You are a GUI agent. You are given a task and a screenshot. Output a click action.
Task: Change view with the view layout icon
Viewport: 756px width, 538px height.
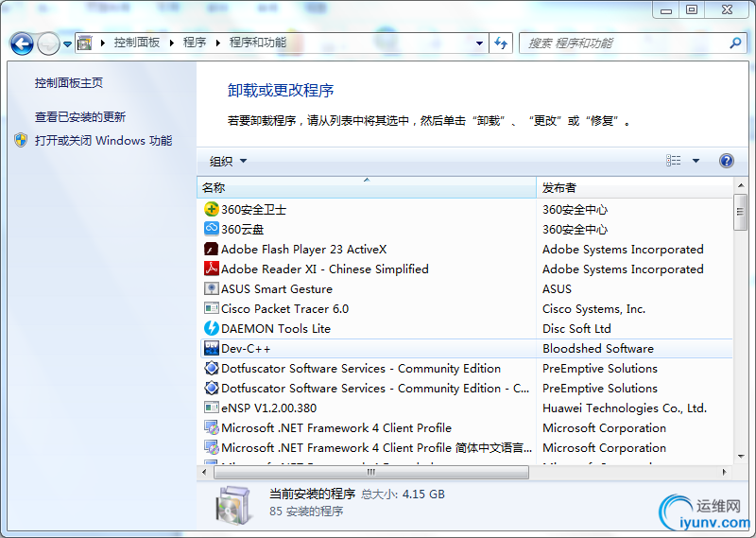pyautogui.click(x=674, y=161)
